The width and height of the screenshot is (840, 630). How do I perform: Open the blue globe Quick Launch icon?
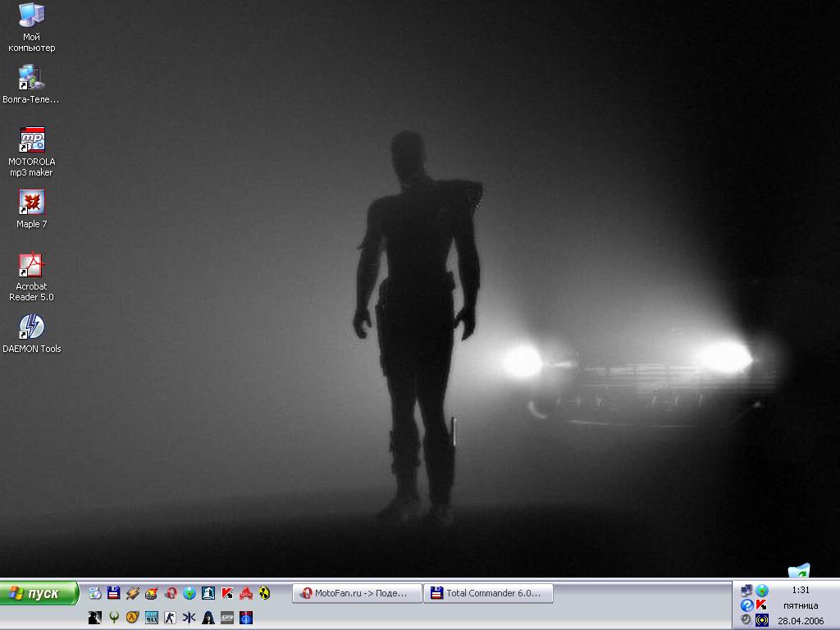tap(189, 592)
